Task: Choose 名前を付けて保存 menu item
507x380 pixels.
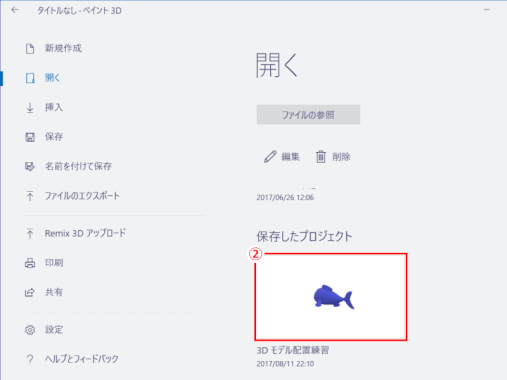Action: (x=78, y=166)
